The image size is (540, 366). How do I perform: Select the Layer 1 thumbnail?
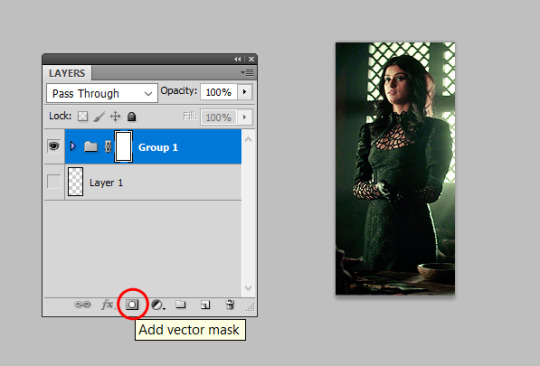pos(75,181)
